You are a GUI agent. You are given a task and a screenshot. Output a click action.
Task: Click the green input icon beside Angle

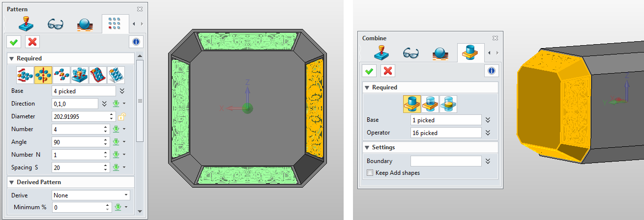point(116,142)
